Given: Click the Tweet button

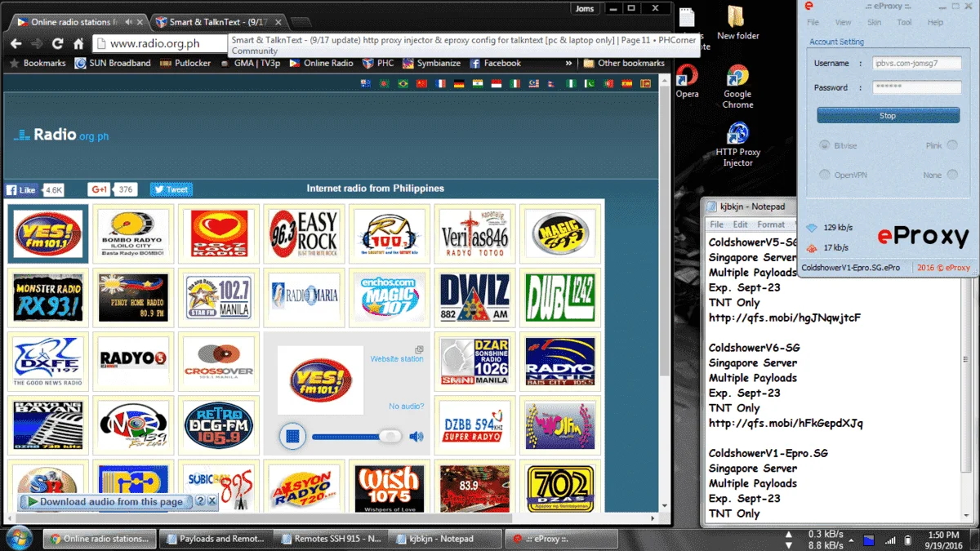Looking at the screenshot, I should coord(171,189).
